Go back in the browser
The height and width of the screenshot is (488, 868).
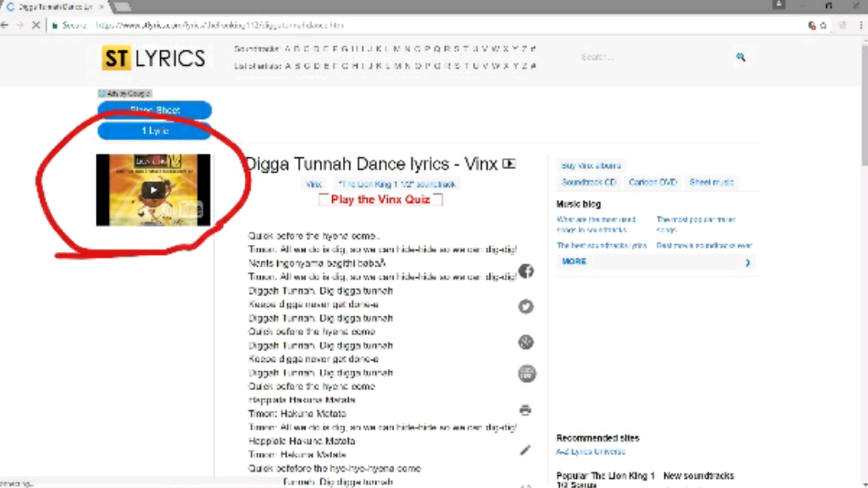coord(5,25)
